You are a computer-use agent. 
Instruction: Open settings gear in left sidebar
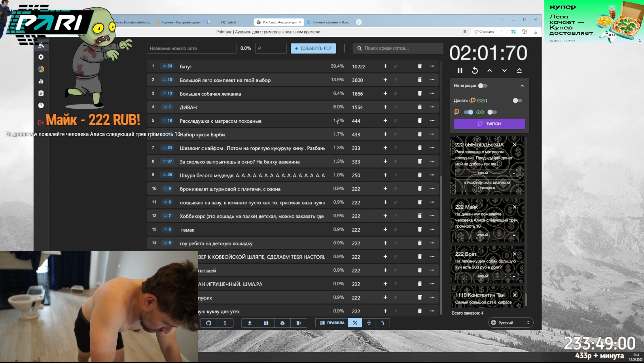click(x=41, y=57)
